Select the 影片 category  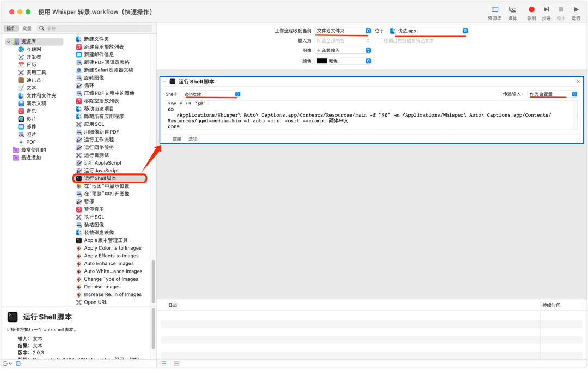click(x=31, y=119)
